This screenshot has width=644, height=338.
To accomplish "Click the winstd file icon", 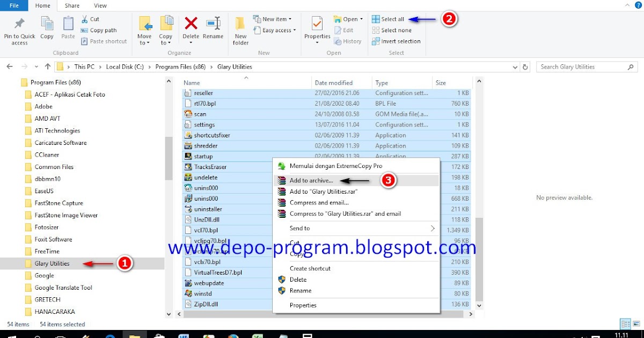I will point(188,293).
